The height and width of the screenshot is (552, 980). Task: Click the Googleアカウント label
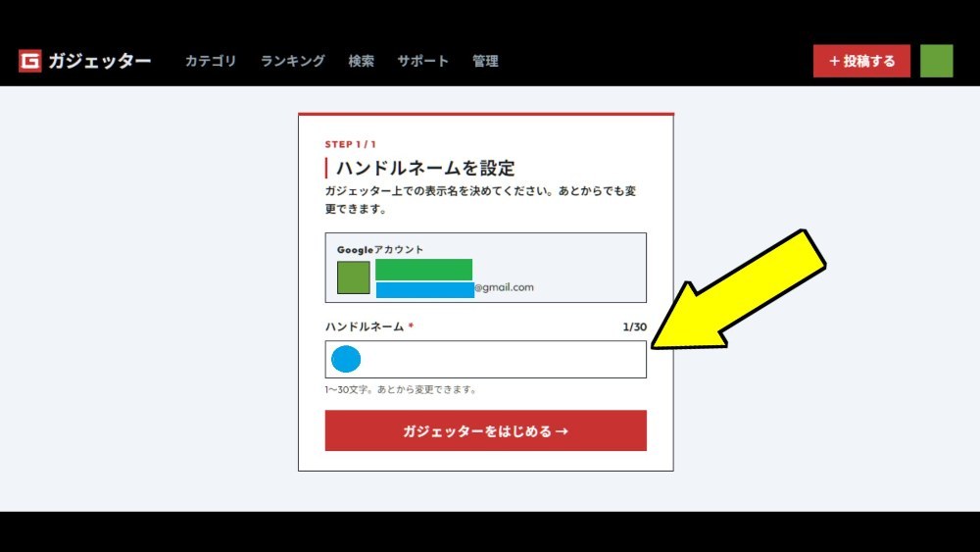click(x=380, y=249)
